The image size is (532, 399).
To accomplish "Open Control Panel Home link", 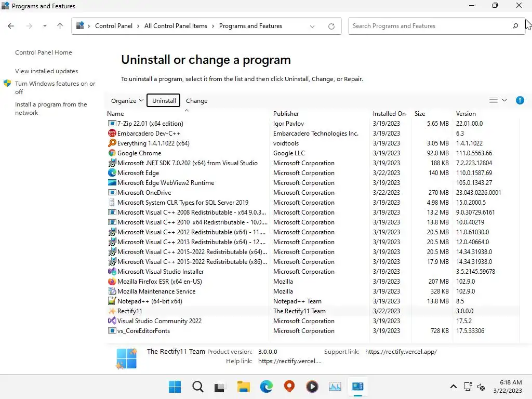I will (44, 52).
